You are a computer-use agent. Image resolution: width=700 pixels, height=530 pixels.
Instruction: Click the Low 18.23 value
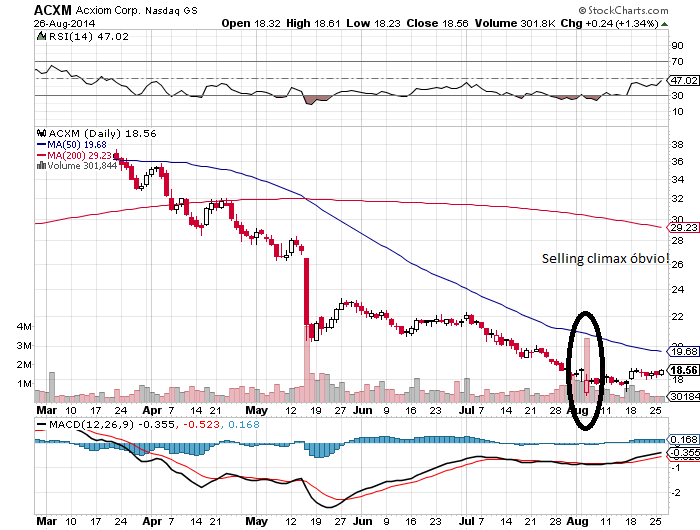pyautogui.click(x=373, y=24)
